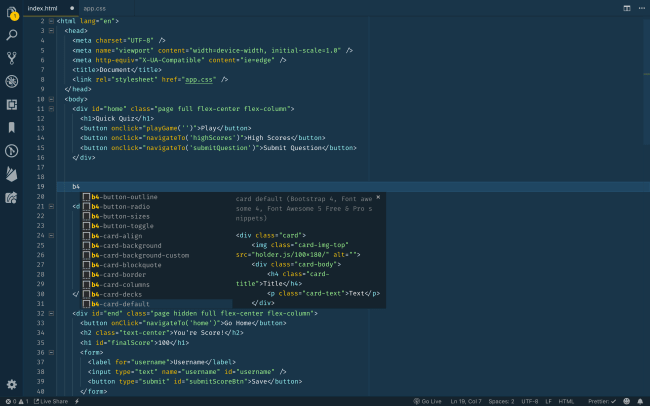The image size is (650, 406).
Task: Click the split editor layout icon
Action: pos(627,7)
